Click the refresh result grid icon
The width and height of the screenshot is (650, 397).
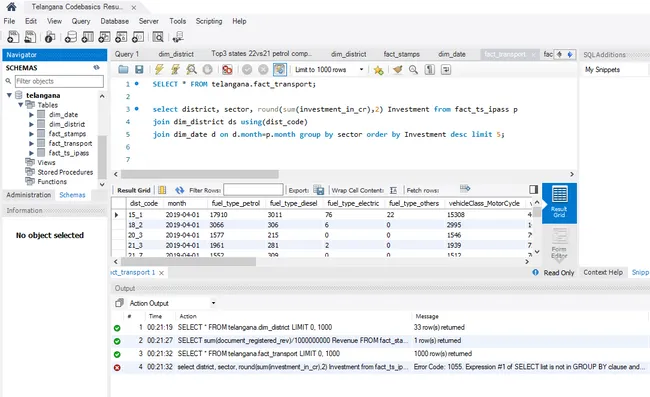pos(179,190)
